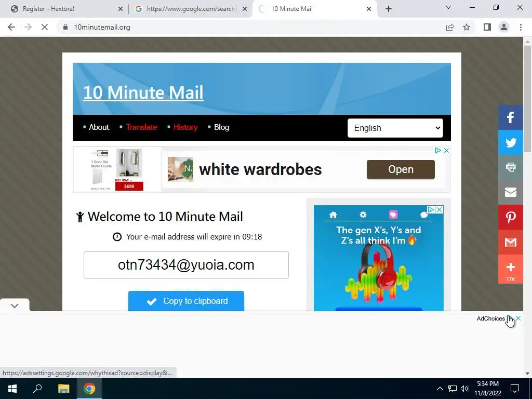Click the address bar URL

[x=102, y=27]
